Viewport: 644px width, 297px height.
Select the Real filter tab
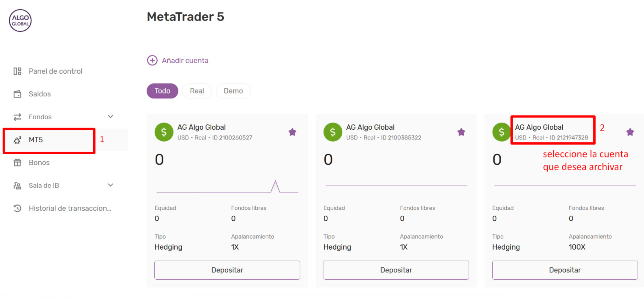point(197,91)
